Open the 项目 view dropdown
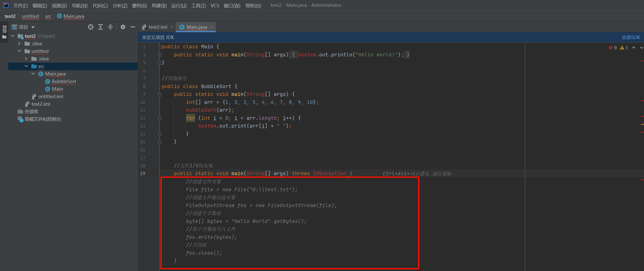 (33, 27)
